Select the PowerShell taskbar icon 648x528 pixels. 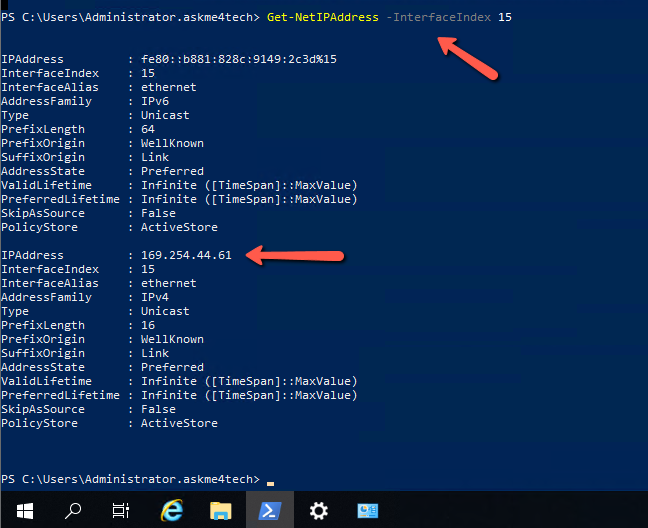(x=270, y=511)
